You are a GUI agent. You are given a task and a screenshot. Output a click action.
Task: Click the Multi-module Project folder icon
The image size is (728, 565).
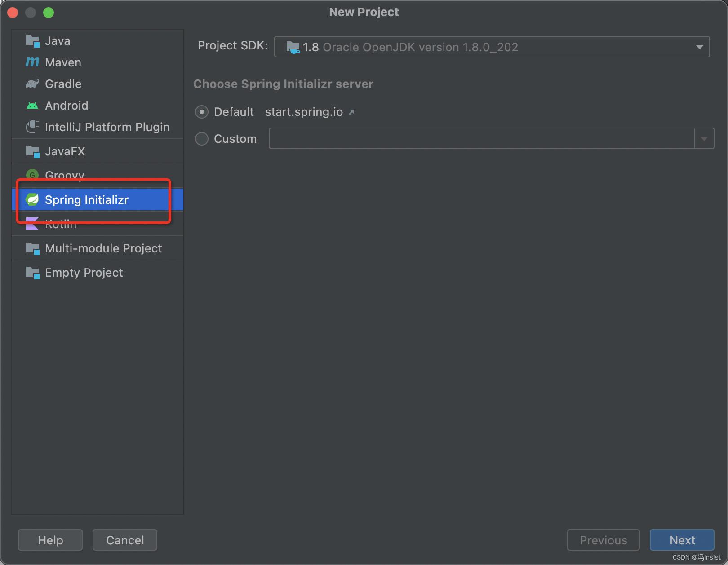[32, 248]
